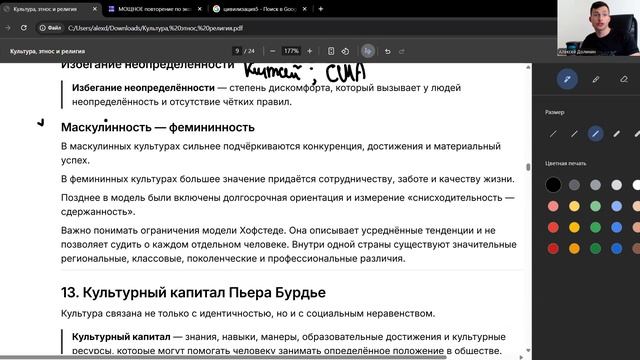Pick the light gray color swatch
Viewport: 640px width, 360px height.
coord(617,185)
